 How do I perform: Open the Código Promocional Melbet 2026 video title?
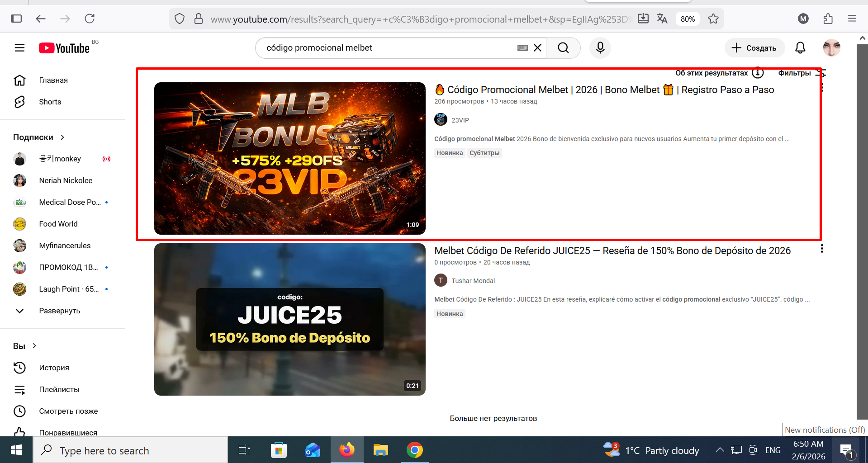point(604,90)
